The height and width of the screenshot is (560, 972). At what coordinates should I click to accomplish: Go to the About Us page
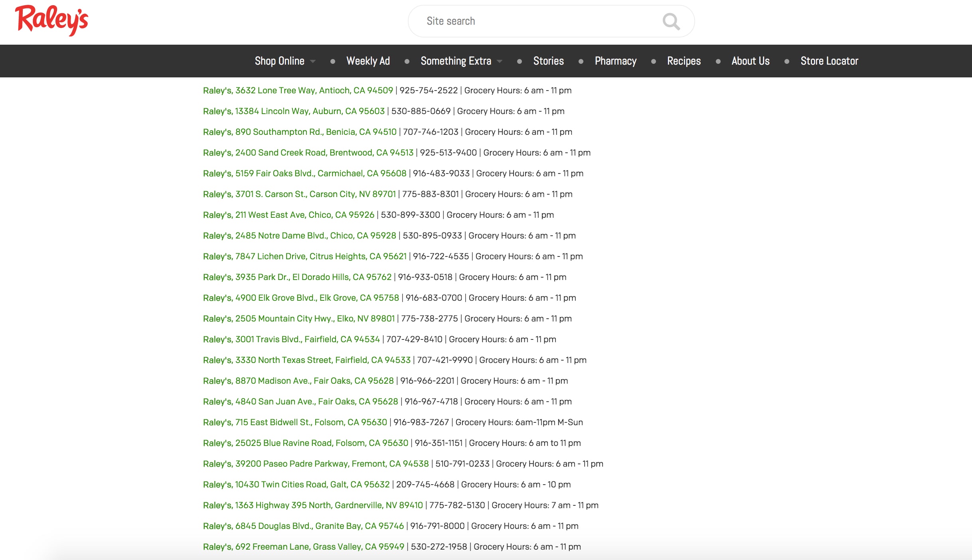[750, 61]
